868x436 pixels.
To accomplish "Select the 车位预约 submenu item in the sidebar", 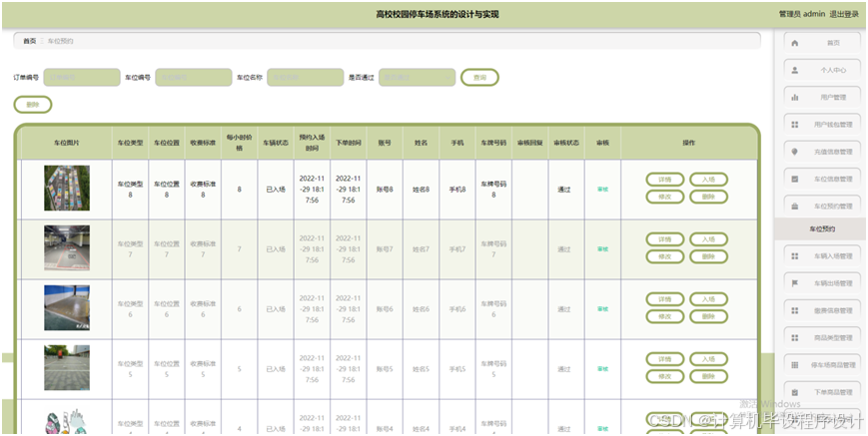I will (821, 228).
